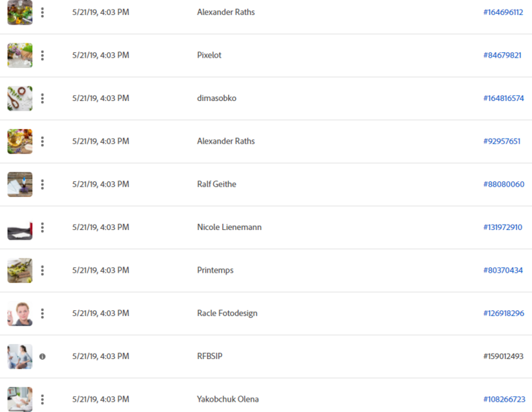
Task: Follow the #164816574 asset link
Action: [x=504, y=98]
